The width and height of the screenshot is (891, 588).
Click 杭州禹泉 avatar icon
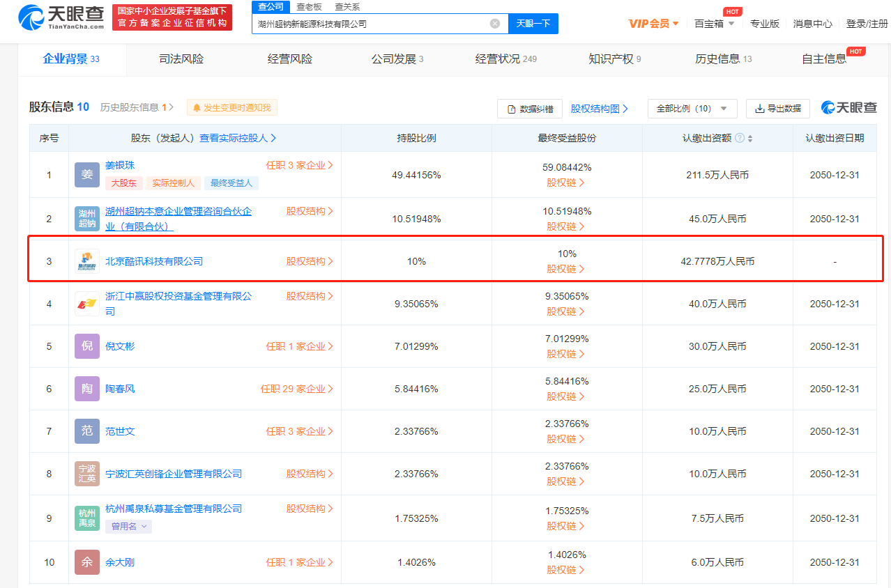pos(87,518)
